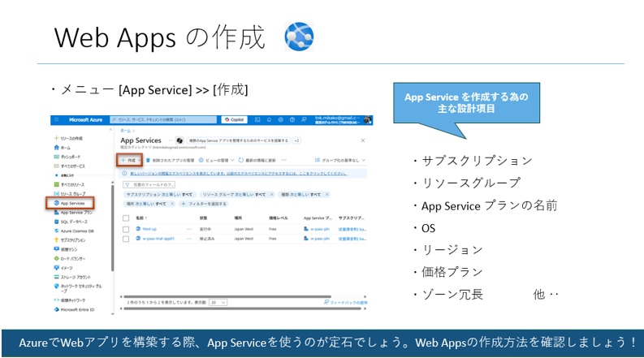
Task: Open すべてのサービス in the sidebar
Action: coord(69,166)
